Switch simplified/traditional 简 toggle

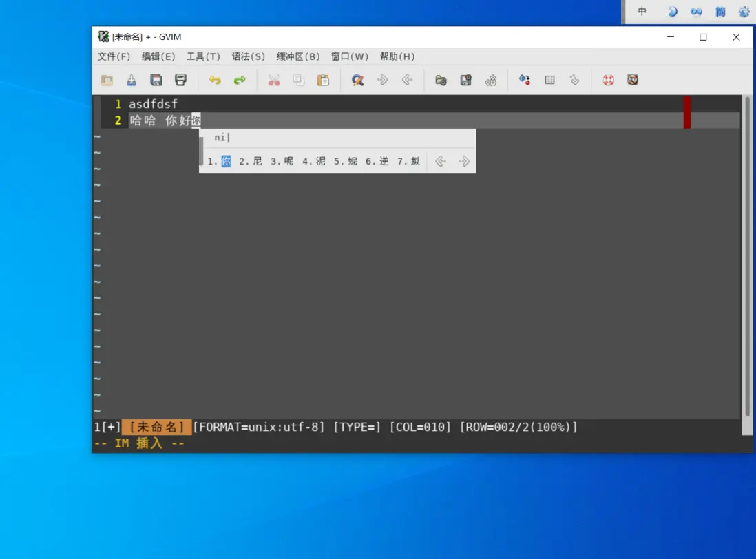pyautogui.click(x=720, y=12)
